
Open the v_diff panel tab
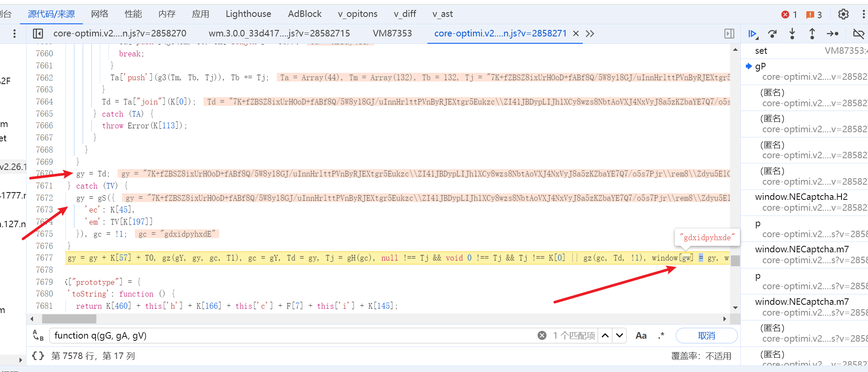tap(405, 14)
